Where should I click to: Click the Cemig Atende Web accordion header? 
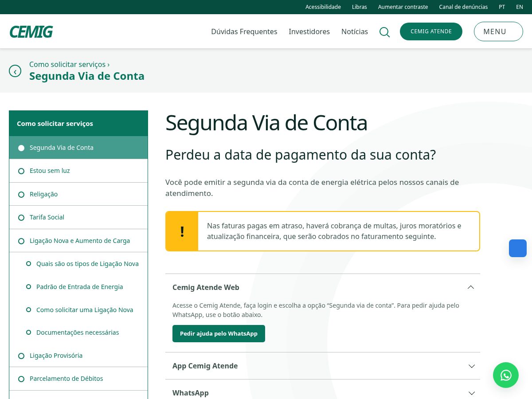click(323, 287)
